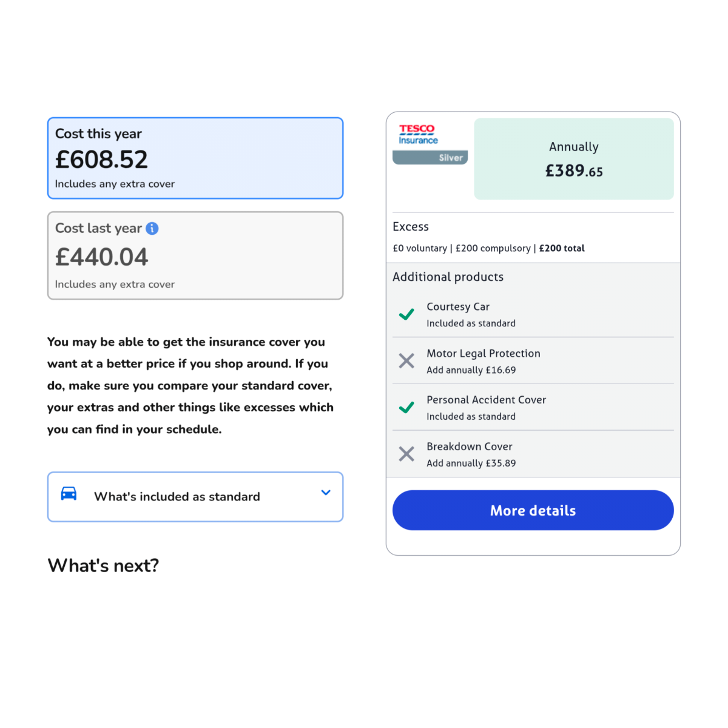Select the Cost this year box
The width and height of the screenshot is (728, 728).
[195, 158]
